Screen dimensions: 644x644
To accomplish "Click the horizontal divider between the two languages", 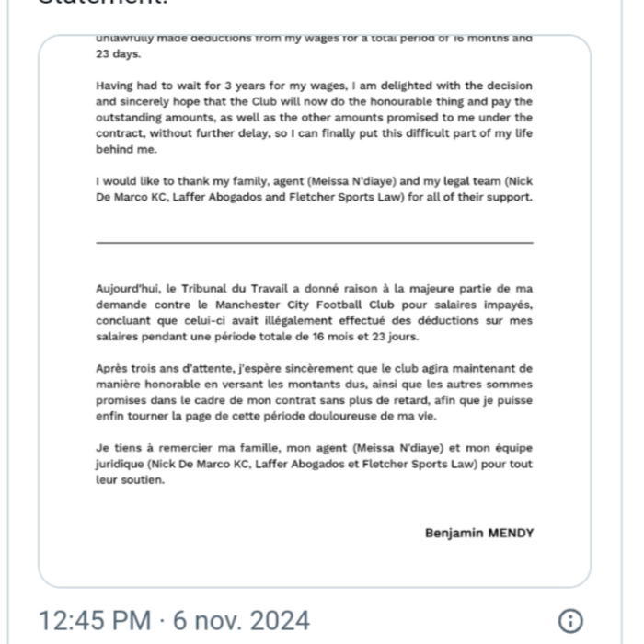I will [x=314, y=242].
